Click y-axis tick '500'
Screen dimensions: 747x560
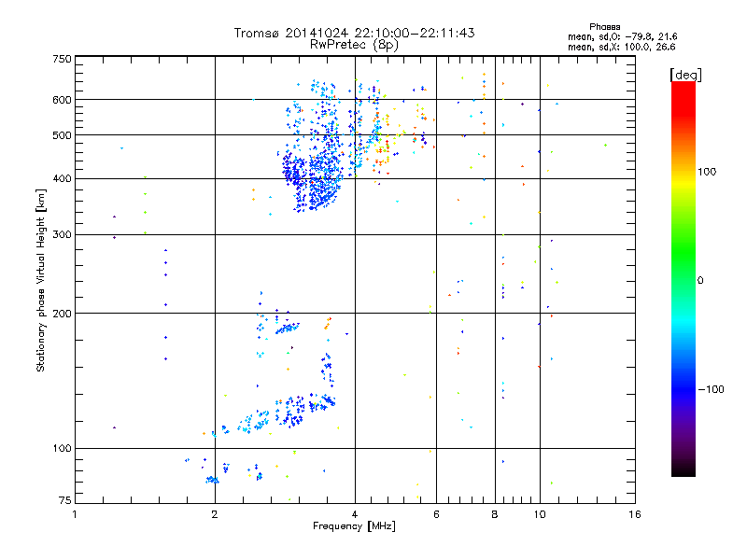(62, 135)
